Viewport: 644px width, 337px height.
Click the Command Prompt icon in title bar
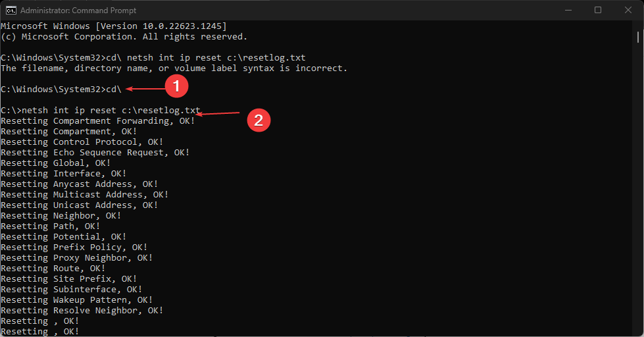pyautogui.click(x=11, y=10)
